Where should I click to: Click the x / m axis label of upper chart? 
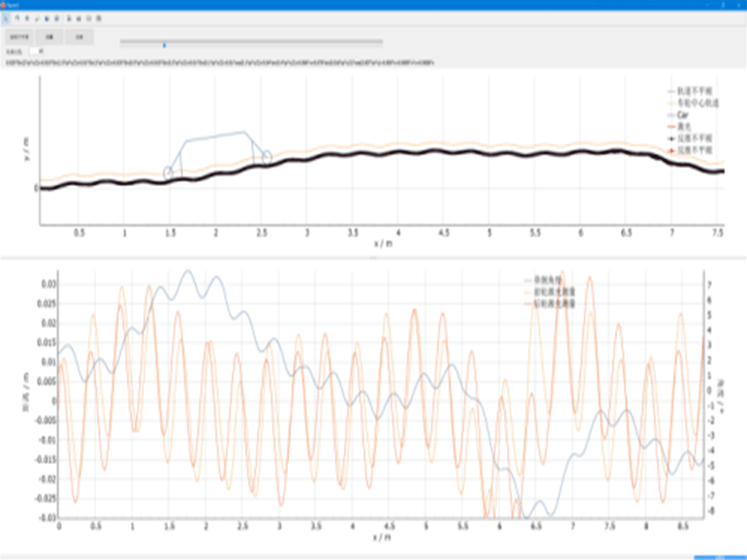click(x=383, y=244)
